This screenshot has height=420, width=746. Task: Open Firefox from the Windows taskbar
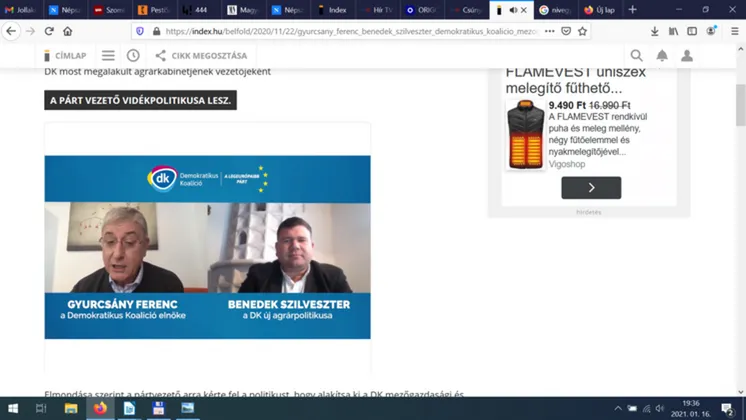click(100, 409)
